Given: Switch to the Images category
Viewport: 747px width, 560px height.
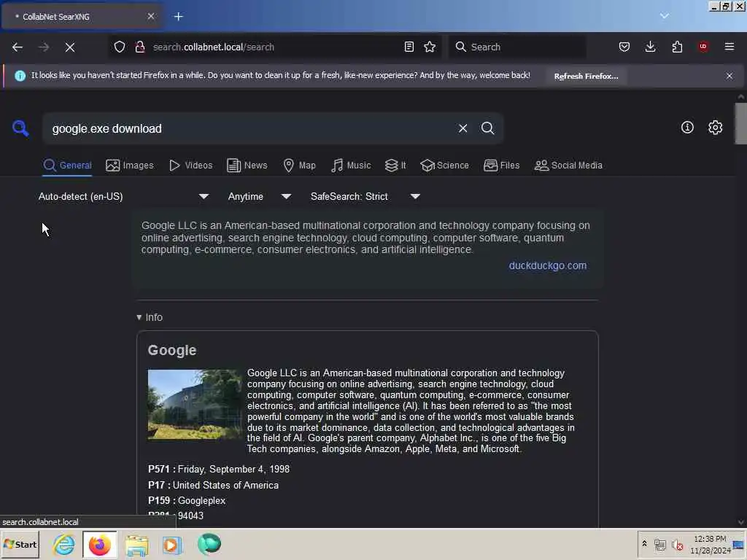Looking at the screenshot, I should point(130,166).
